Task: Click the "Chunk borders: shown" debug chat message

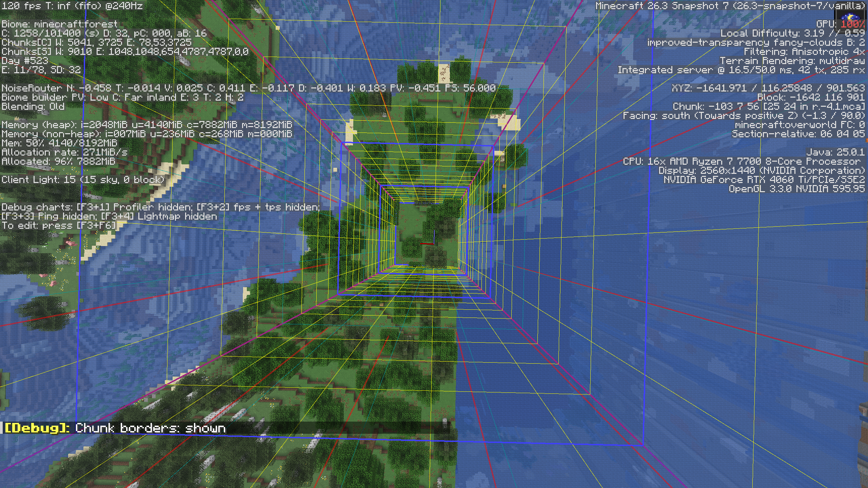Action: (115, 428)
